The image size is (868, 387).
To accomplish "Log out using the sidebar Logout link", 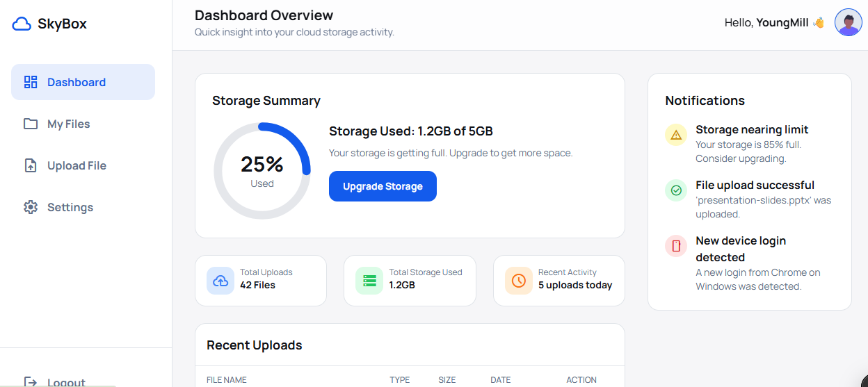I will pyautogui.click(x=65, y=381).
